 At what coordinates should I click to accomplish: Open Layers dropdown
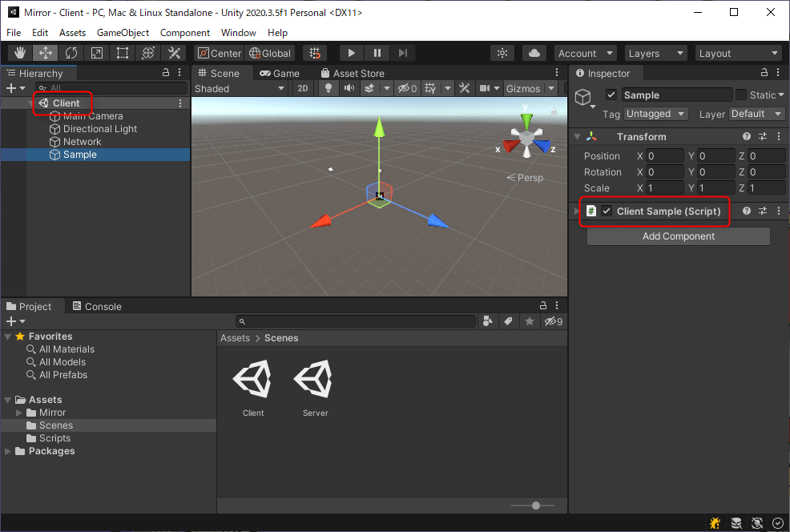pyautogui.click(x=655, y=53)
